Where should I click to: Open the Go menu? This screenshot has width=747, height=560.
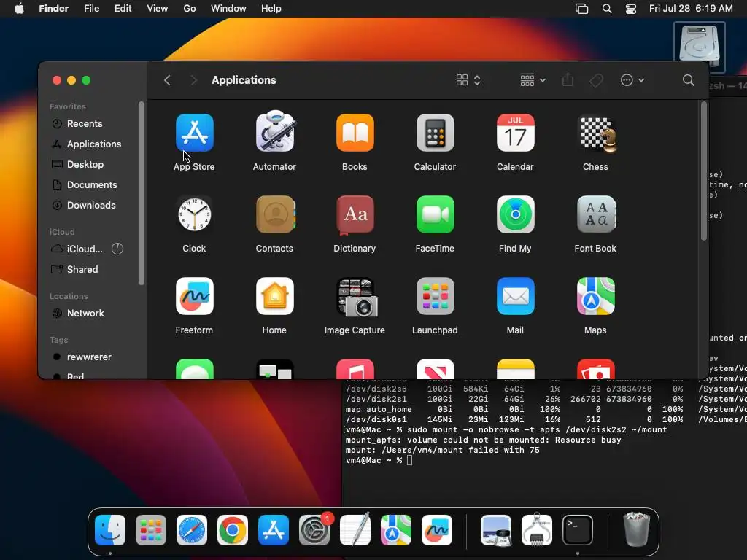pyautogui.click(x=190, y=9)
